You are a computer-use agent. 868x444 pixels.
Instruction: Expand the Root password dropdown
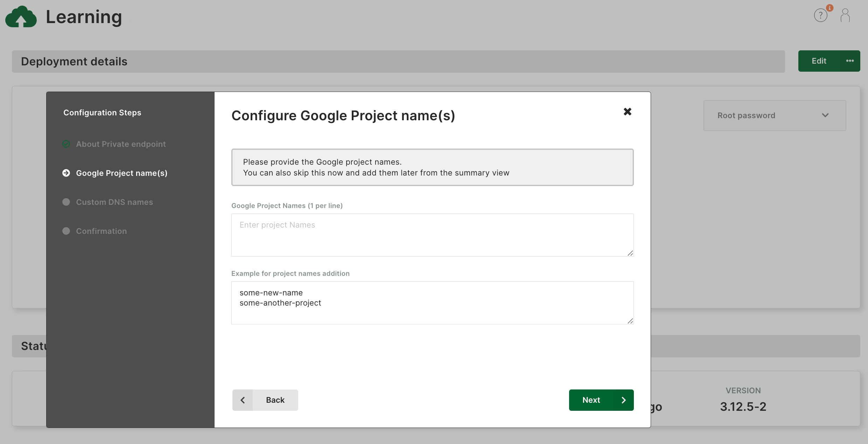pos(775,115)
